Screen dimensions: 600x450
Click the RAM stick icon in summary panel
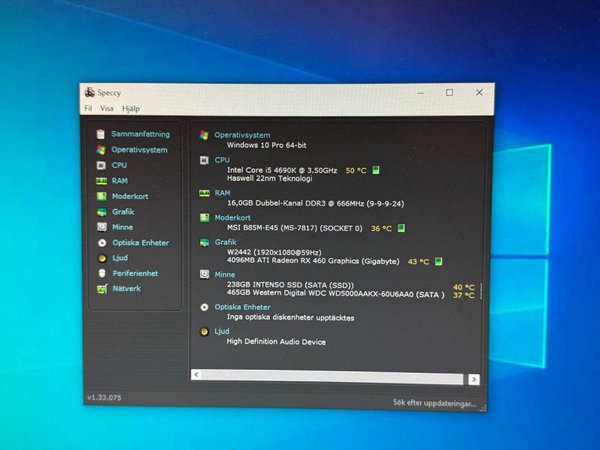[204, 193]
